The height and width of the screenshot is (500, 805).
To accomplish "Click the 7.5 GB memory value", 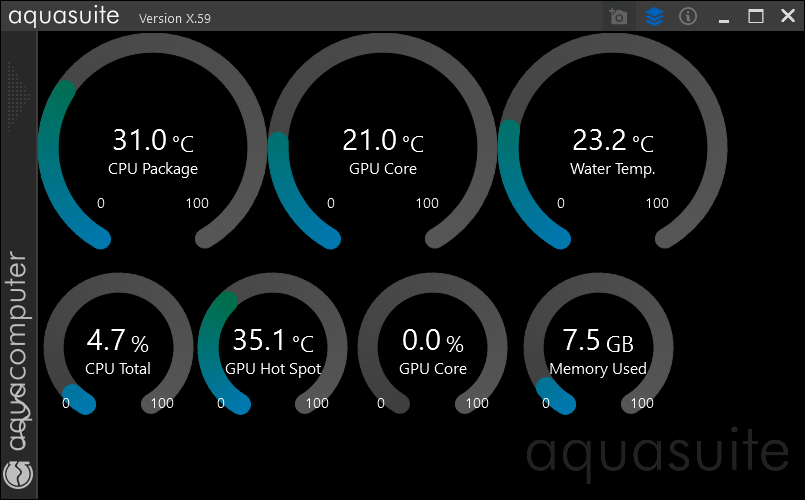I will pyautogui.click(x=598, y=342).
